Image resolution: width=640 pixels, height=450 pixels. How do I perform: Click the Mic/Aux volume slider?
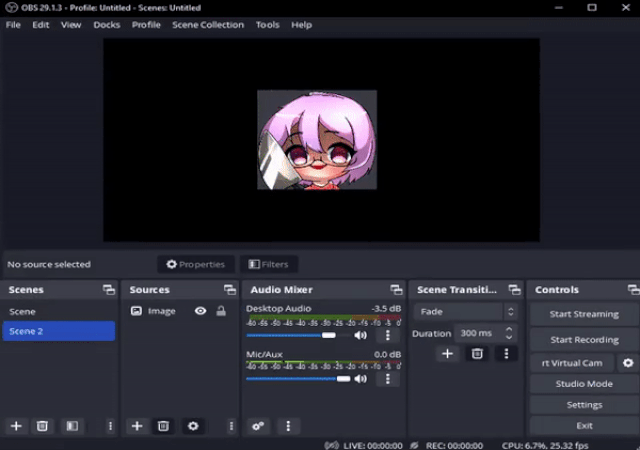click(x=298, y=379)
